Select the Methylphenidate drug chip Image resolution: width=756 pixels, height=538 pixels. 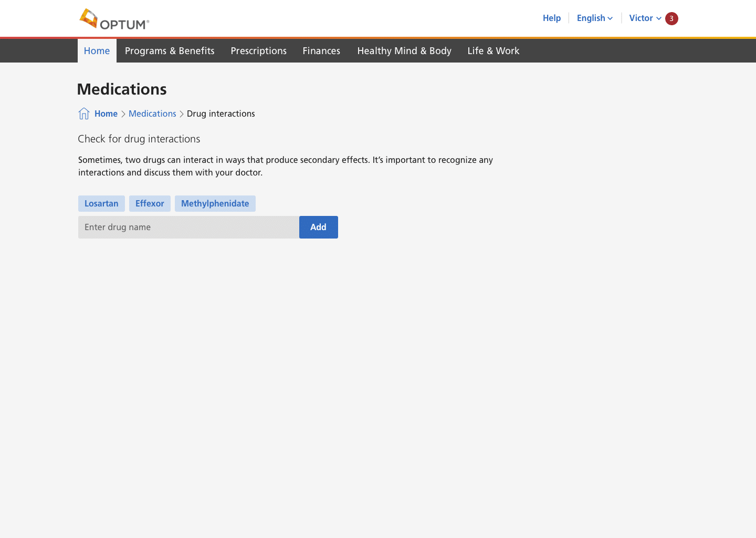click(x=215, y=204)
